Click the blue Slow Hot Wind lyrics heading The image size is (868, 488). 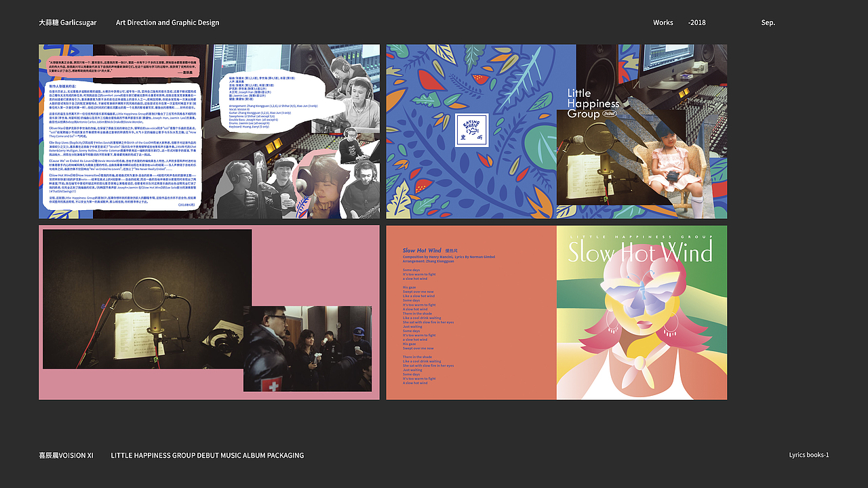coord(422,251)
